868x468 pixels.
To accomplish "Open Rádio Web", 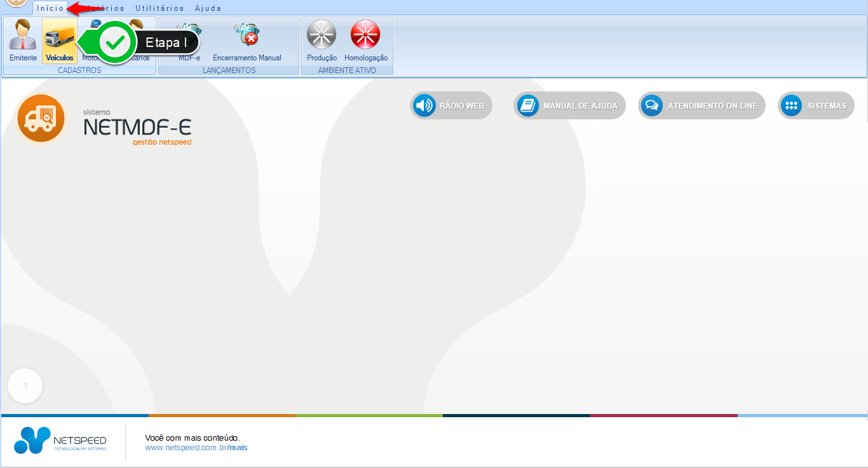I will pos(451,105).
